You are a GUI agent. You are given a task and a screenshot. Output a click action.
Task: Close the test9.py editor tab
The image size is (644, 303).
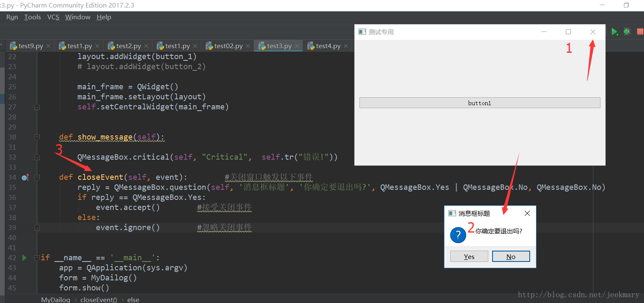pyautogui.click(x=48, y=46)
